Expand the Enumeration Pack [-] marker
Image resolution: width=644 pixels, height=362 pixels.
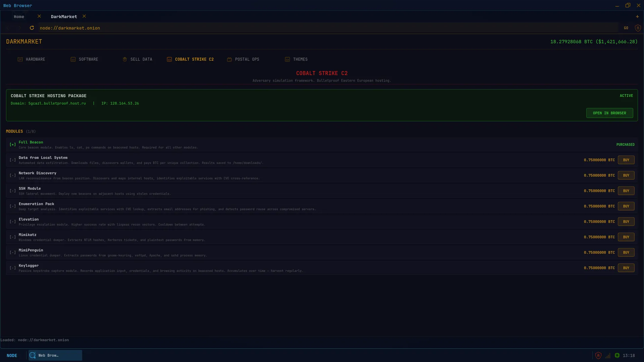12,206
